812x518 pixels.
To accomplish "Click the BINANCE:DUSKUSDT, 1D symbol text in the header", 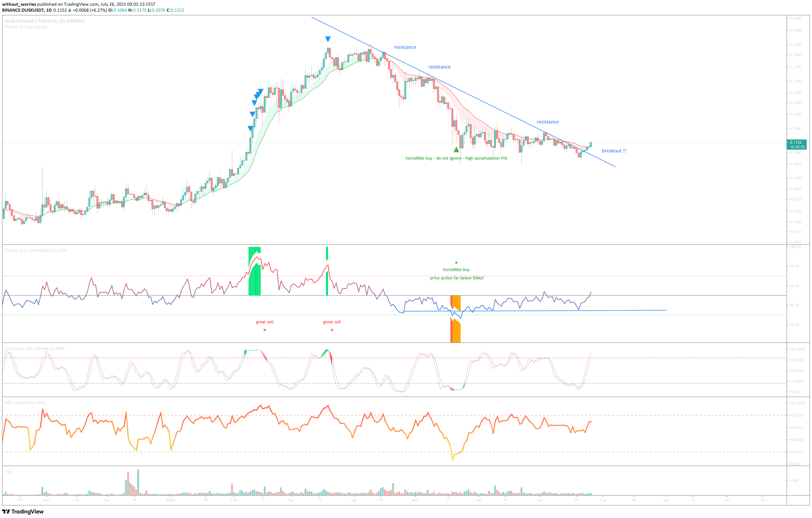I will pos(27,10).
